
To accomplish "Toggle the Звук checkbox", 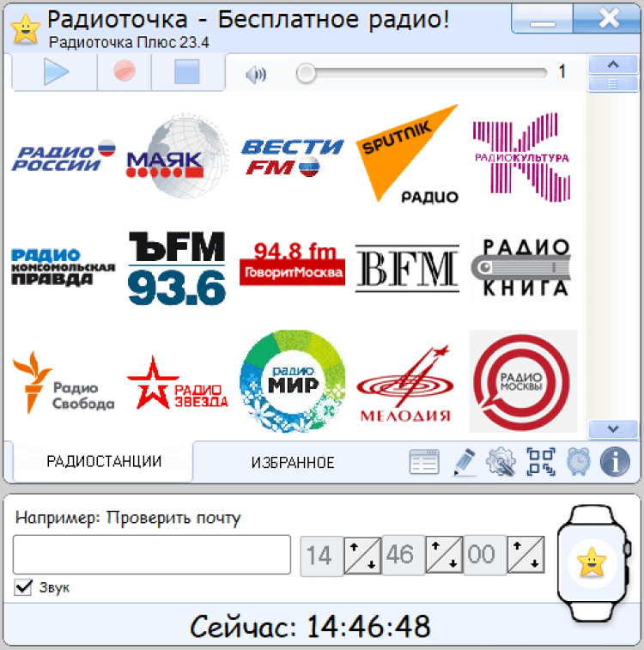I will pos(23,587).
